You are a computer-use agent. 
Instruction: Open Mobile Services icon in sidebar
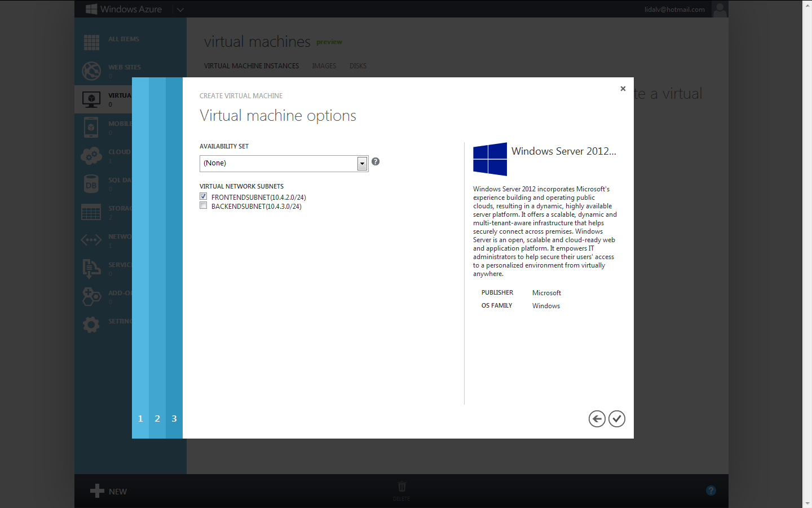click(91, 128)
